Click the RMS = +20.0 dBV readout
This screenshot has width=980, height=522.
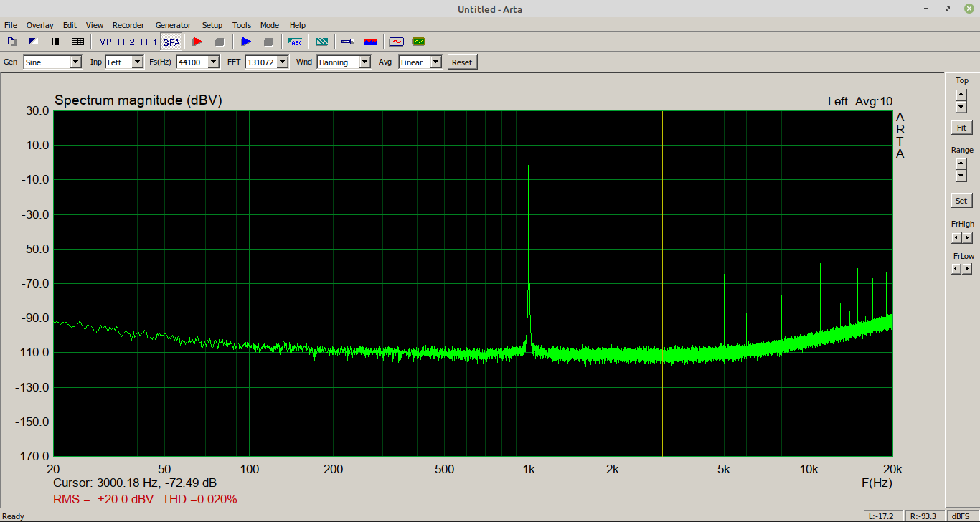(x=103, y=499)
